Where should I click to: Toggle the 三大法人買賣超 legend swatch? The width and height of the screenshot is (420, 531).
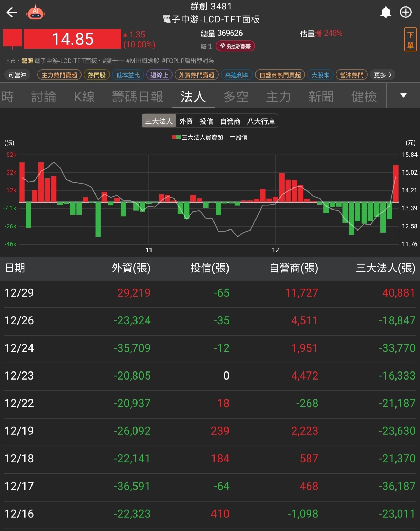176,137
